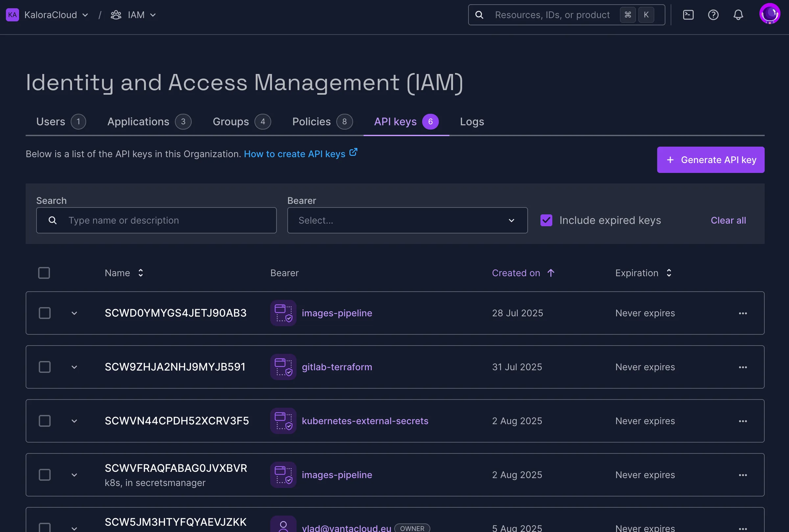Click the help question mark icon
Screen dimensions: 789x532
click(x=713, y=15)
